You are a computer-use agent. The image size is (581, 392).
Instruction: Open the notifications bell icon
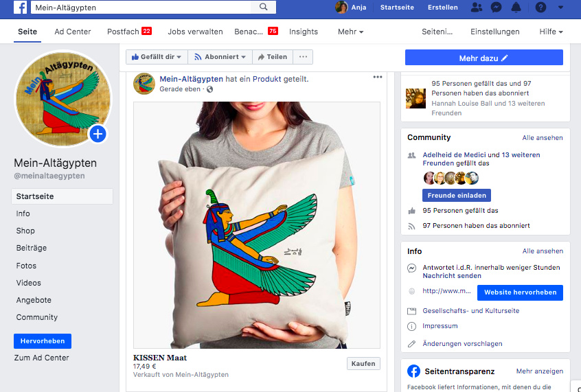click(516, 8)
